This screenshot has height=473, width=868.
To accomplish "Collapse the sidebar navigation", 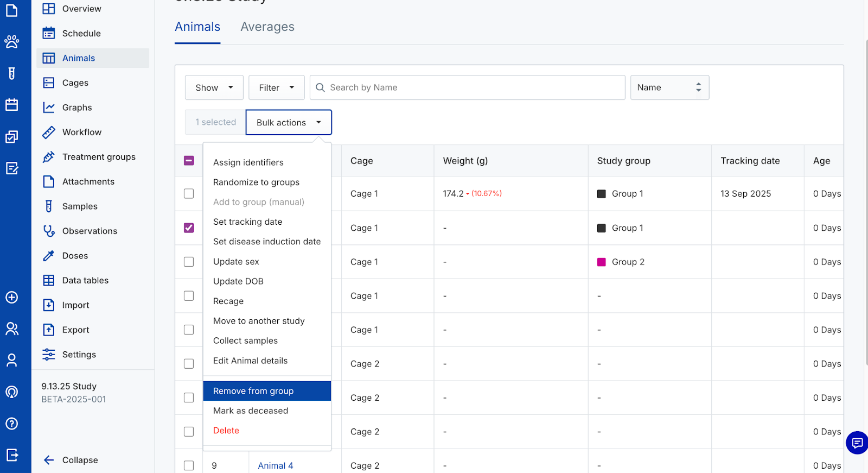I will (x=71, y=460).
